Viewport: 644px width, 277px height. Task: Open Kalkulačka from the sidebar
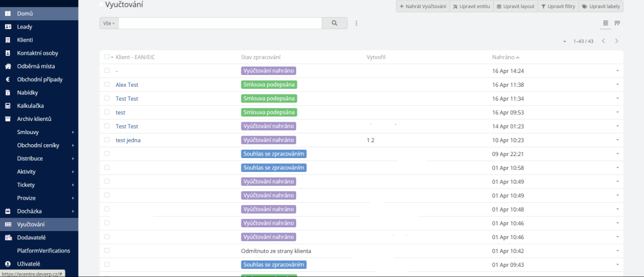[30, 106]
